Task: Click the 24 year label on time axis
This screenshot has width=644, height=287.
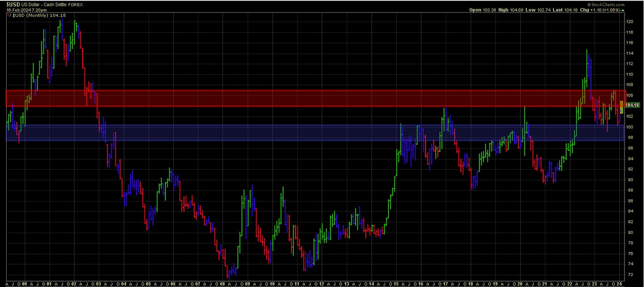Action: click(x=619, y=283)
